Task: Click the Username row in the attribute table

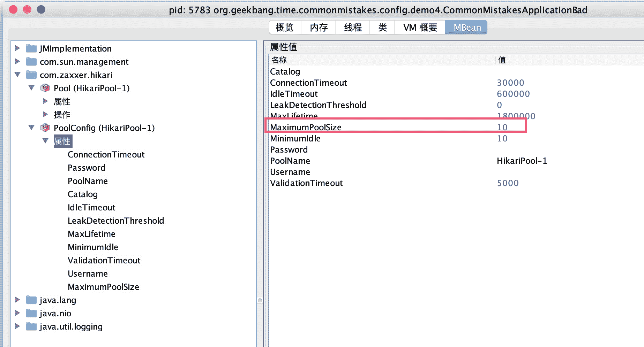Action: pos(456,172)
